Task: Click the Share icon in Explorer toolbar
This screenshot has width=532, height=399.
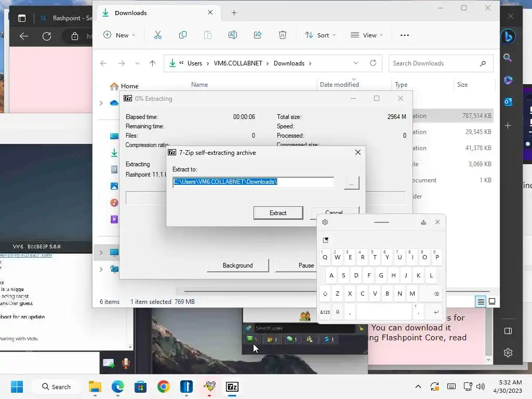Action: click(x=258, y=35)
